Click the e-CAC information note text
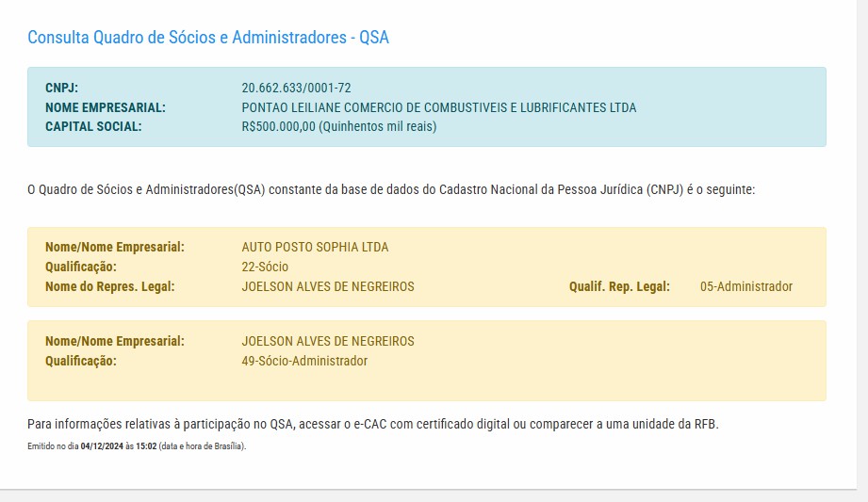868x502 pixels. (372, 424)
